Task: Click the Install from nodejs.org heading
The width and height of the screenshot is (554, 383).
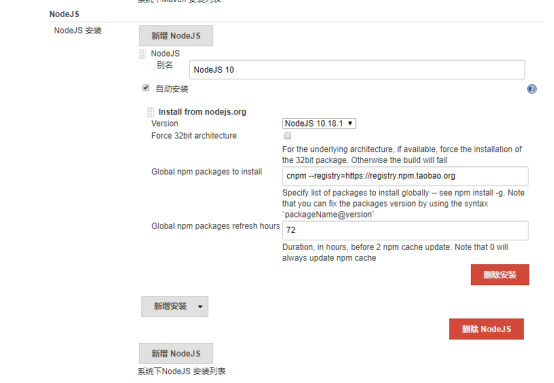Action: [x=202, y=112]
